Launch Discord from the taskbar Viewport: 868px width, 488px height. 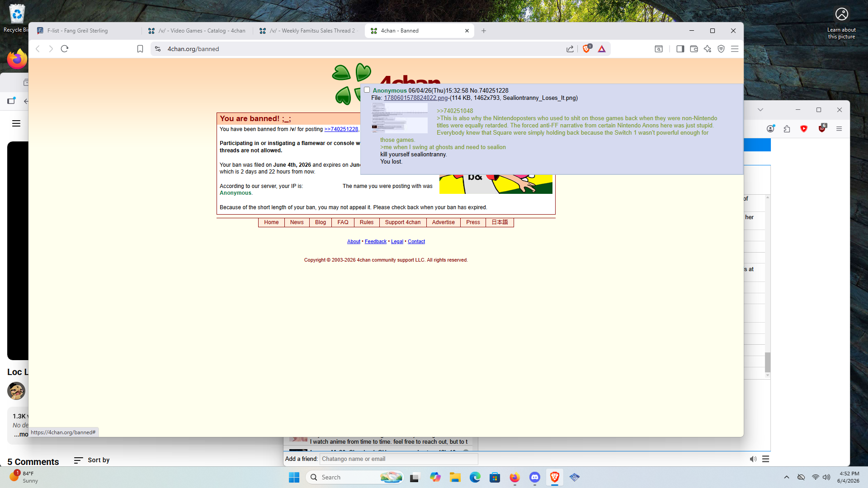(535, 477)
